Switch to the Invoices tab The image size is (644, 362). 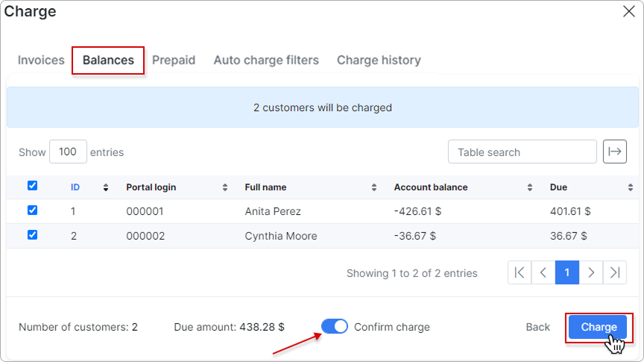(41, 60)
